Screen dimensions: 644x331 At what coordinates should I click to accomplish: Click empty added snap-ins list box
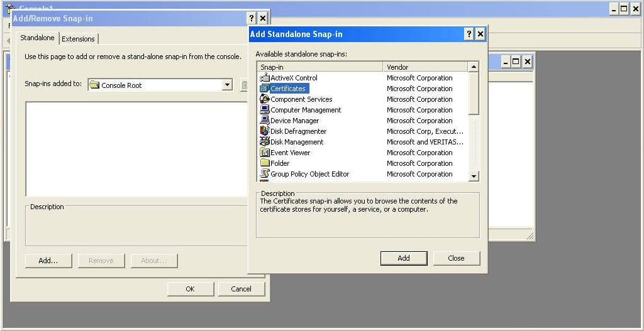pyautogui.click(x=136, y=149)
